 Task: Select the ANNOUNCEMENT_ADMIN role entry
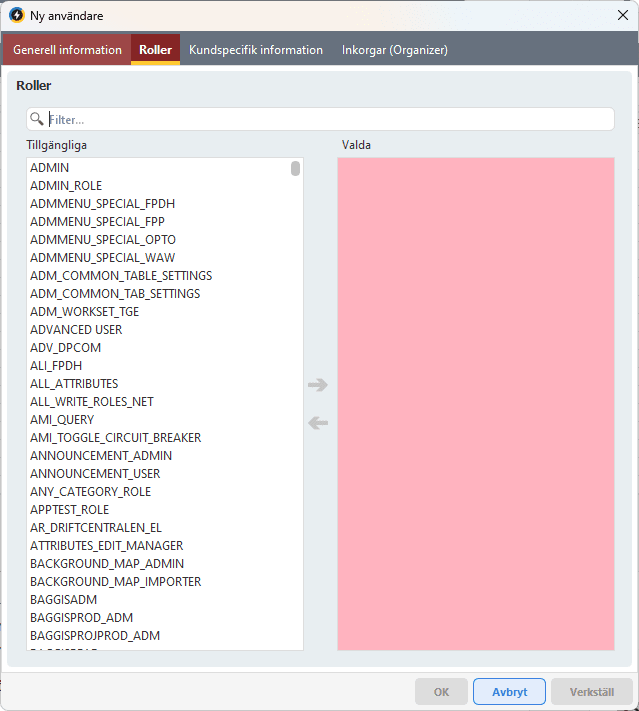[101, 456]
